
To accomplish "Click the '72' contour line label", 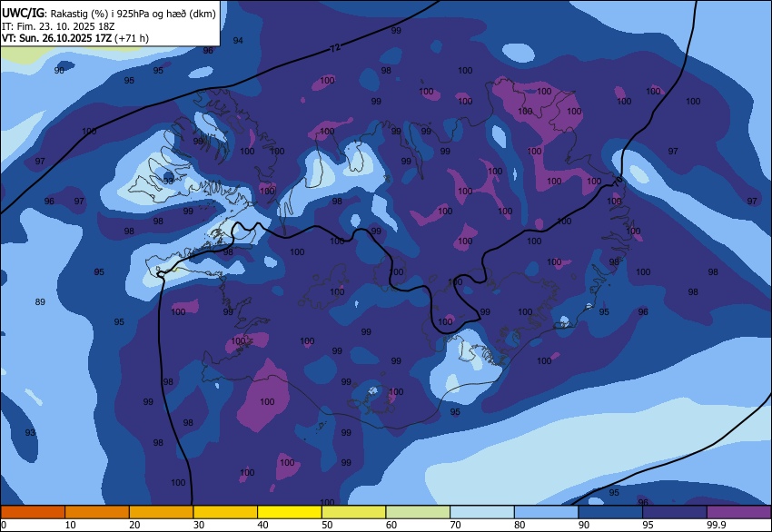I will pos(335,48).
